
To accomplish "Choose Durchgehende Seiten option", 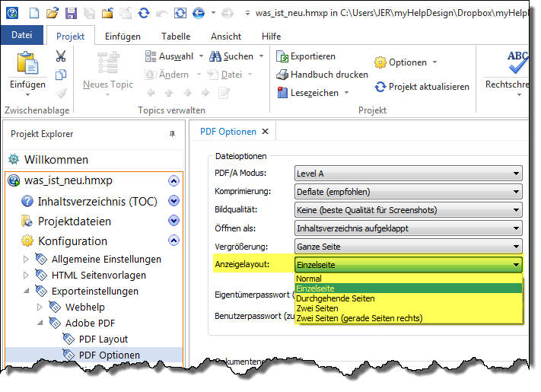I will [335, 298].
